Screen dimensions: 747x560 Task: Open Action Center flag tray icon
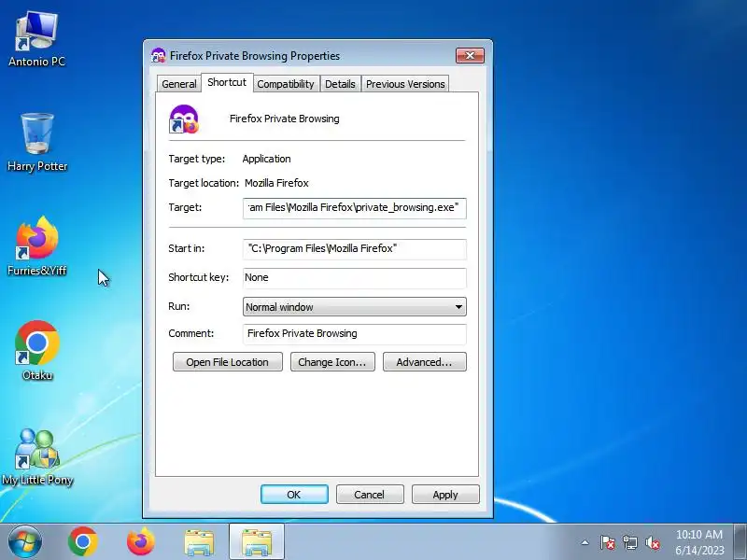tap(608, 542)
